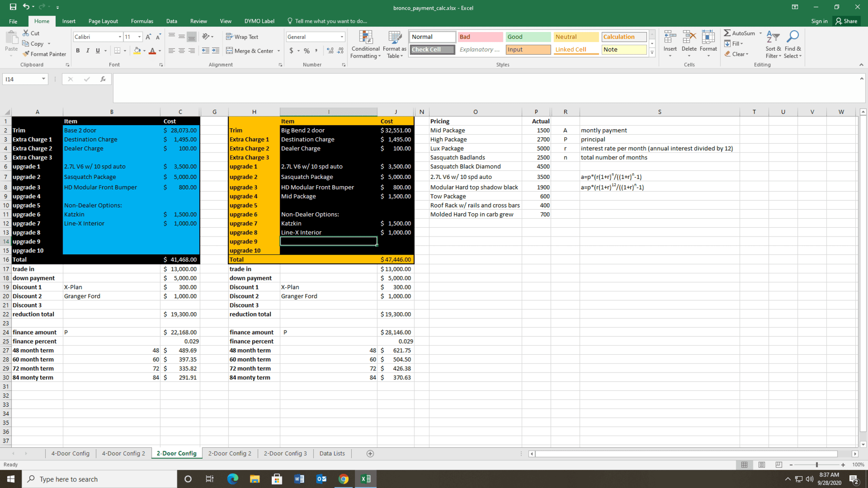Apply Comma Style number format
The image size is (868, 488).
point(316,51)
